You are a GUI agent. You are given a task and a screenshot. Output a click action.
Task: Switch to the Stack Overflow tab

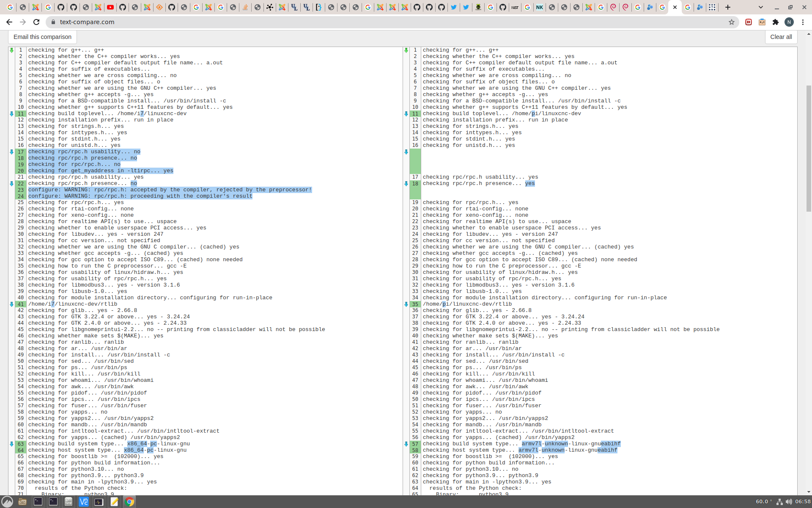click(x=245, y=7)
